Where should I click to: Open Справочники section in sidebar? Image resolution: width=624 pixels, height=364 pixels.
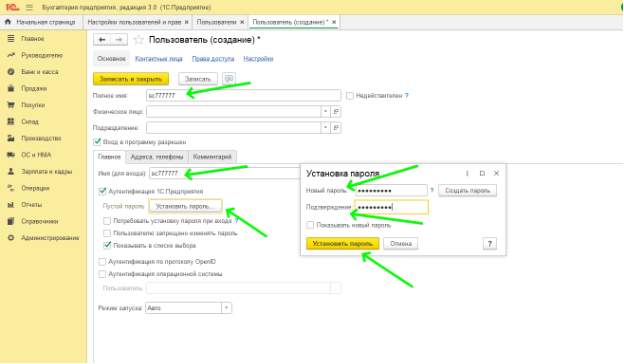pos(39,221)
